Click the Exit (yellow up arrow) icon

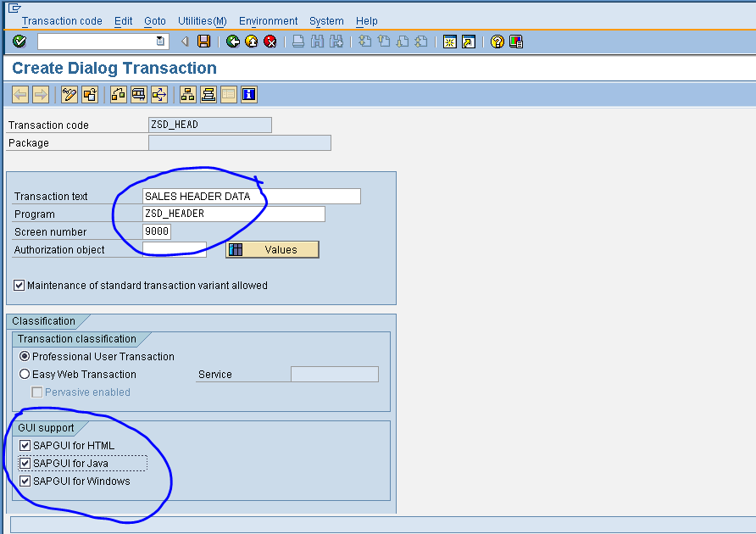250,41
